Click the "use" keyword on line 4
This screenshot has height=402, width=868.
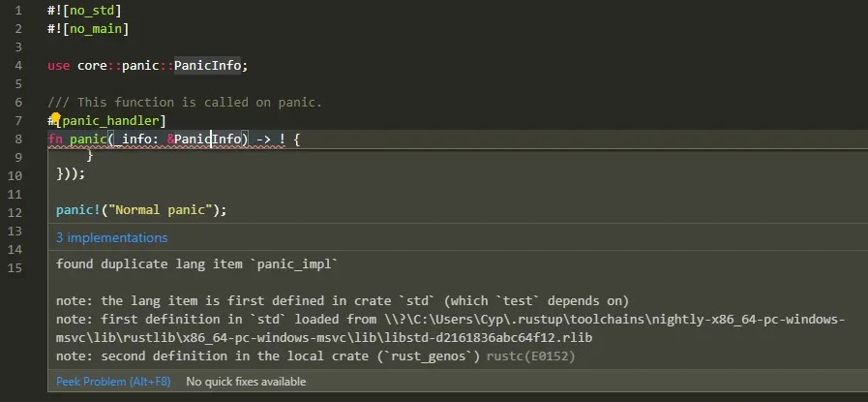(x=59, y=65)
